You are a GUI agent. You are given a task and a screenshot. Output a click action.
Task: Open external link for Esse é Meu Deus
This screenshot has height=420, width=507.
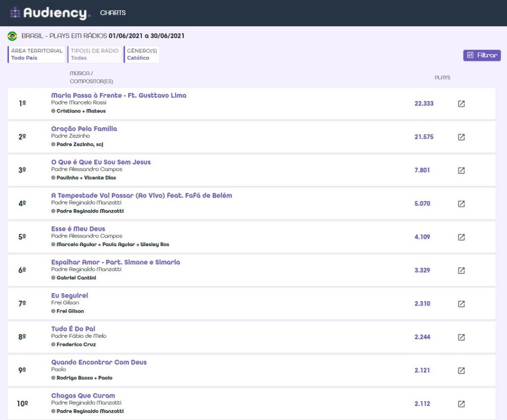(461, 237)
